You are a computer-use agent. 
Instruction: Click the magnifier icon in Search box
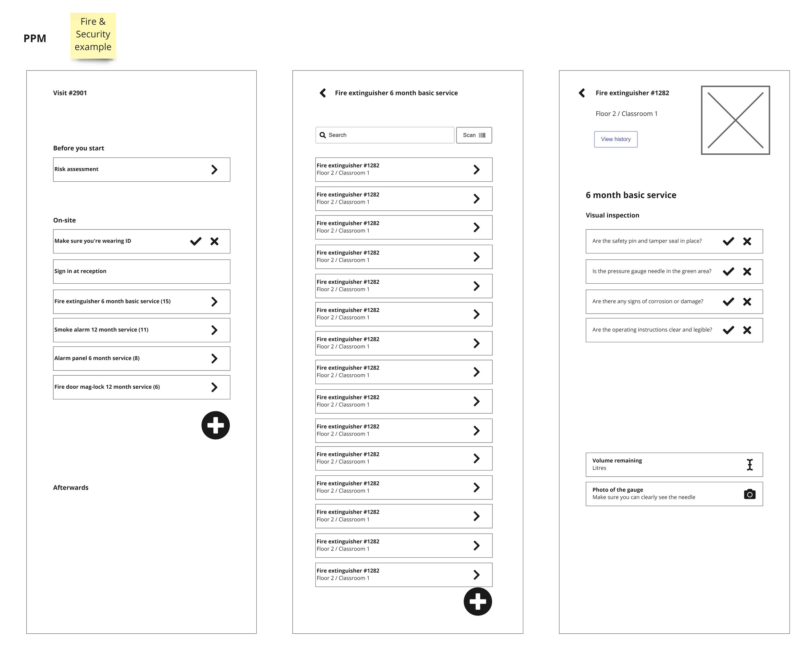click(323, 135)
